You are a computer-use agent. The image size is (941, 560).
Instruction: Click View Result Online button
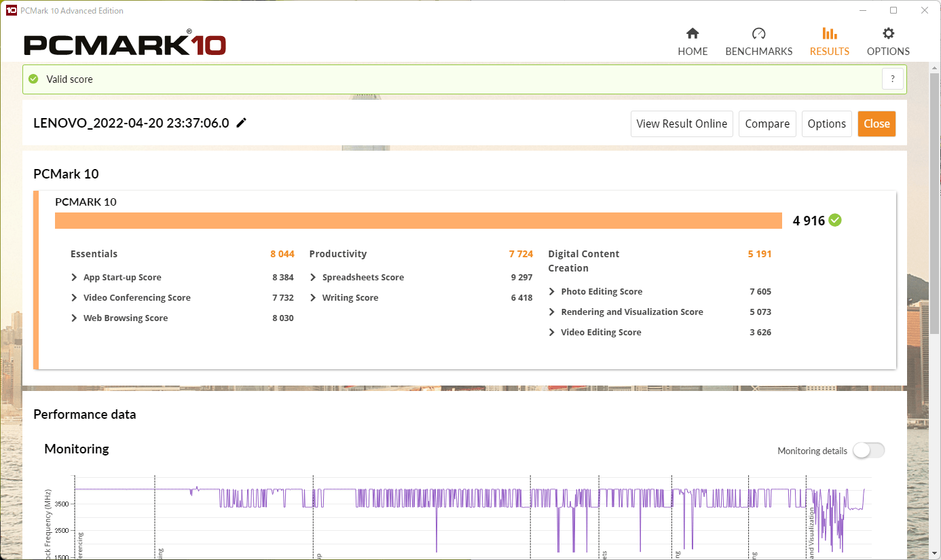[x=682, y=124]
